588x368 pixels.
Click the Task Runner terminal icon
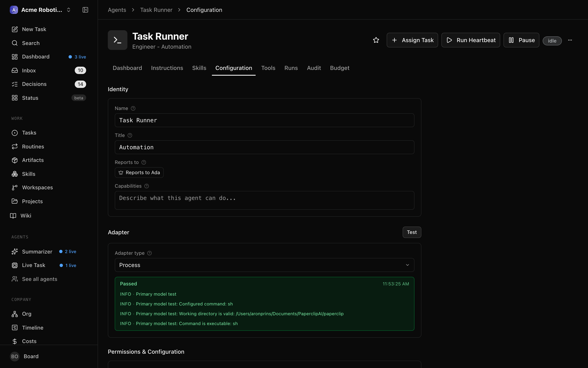tap(118, 40)
